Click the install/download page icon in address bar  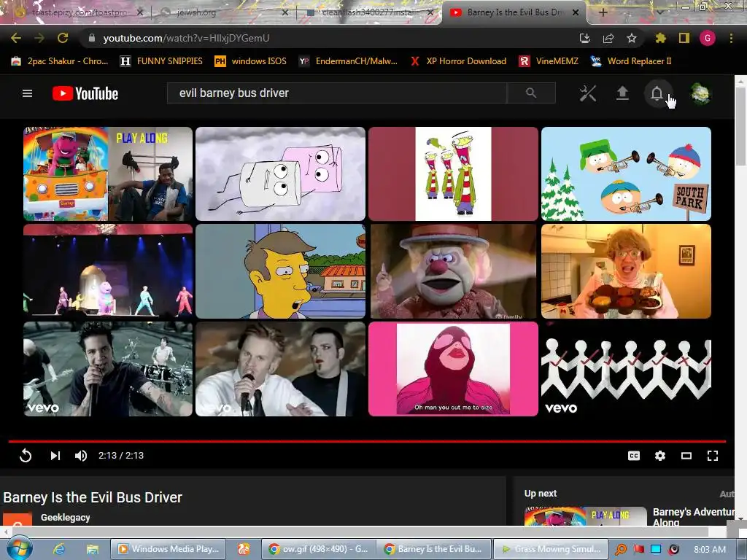584,38
